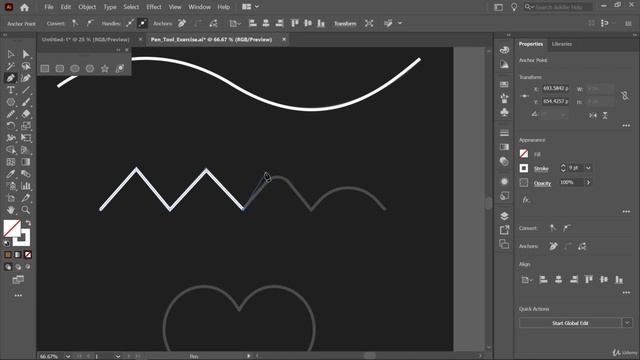The image size is (640, 360).
Task: Show more Transform options
Action: (x=626, y=126)
